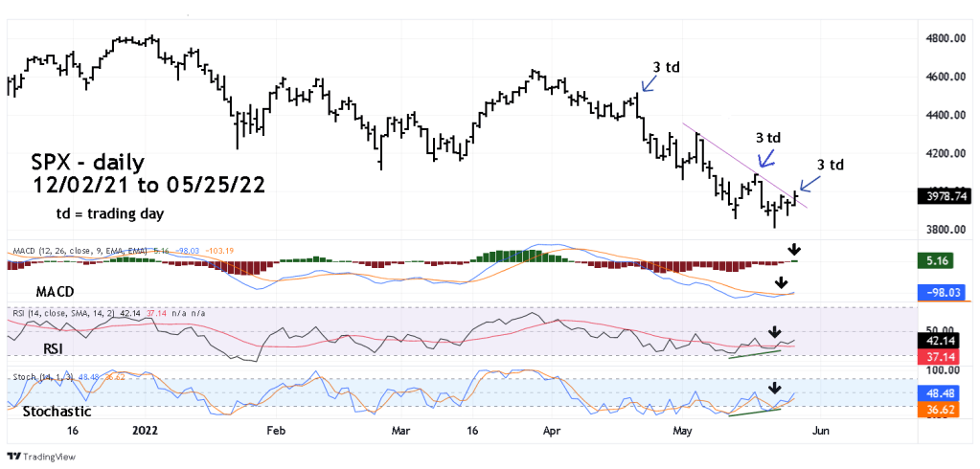This screenshot has height=469, width=980.
Task: Open the RSI (14, close, SMA) legend
Action: tap(57, 311)
